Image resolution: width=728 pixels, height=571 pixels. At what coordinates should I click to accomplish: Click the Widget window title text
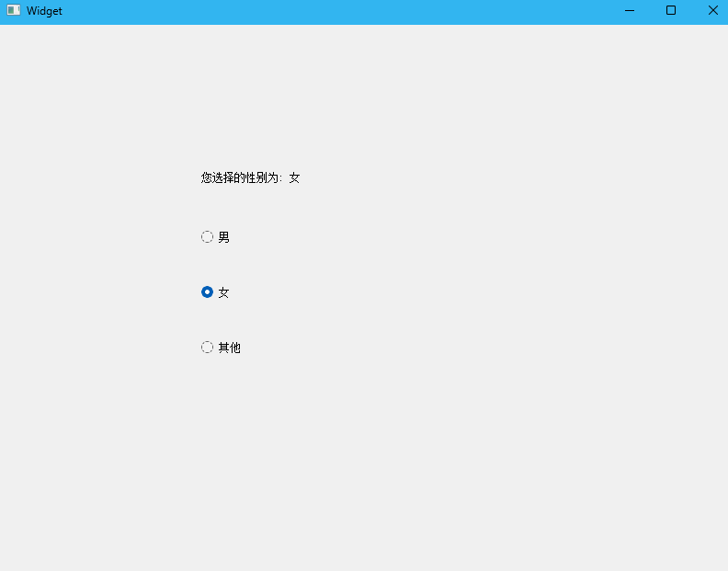[x=44, y=11]
